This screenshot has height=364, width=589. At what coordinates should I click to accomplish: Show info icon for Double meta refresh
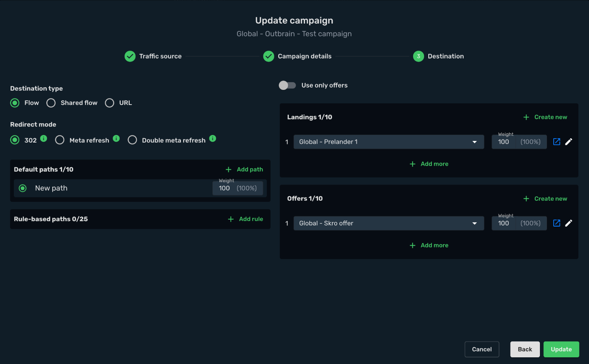pos(212,138)
